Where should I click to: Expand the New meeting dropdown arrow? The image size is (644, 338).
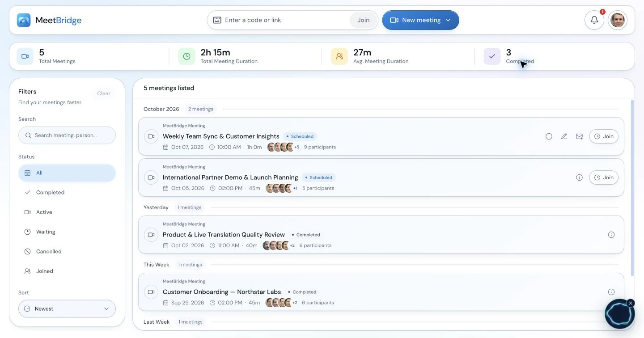pyautogui.click(x=448, y=20)
